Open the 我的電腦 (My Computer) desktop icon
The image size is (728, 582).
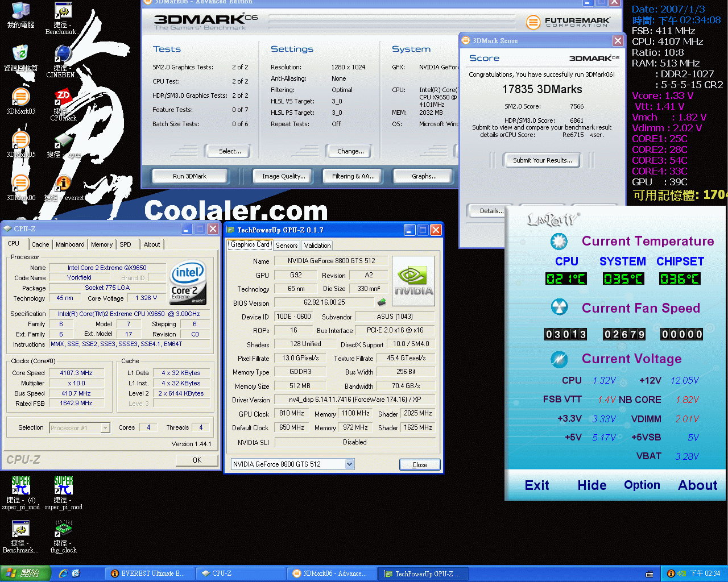coord(21,15)
